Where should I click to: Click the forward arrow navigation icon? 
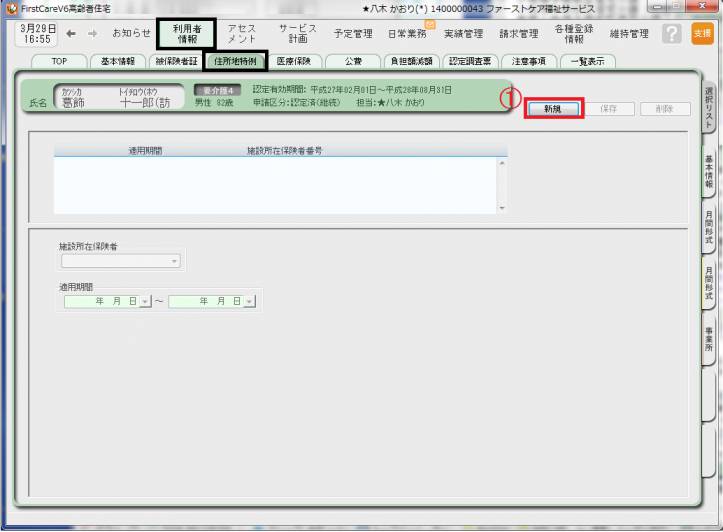pos(91,33)
